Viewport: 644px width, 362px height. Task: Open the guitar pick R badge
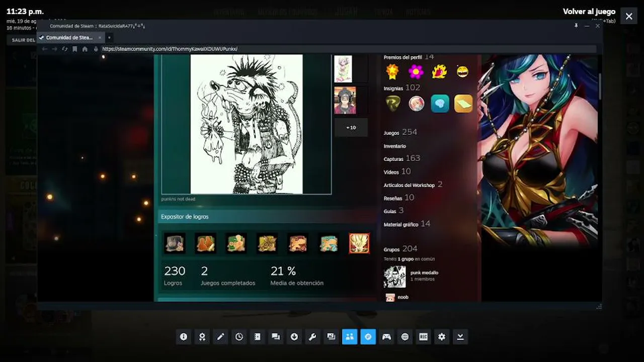tap(393, 104)
